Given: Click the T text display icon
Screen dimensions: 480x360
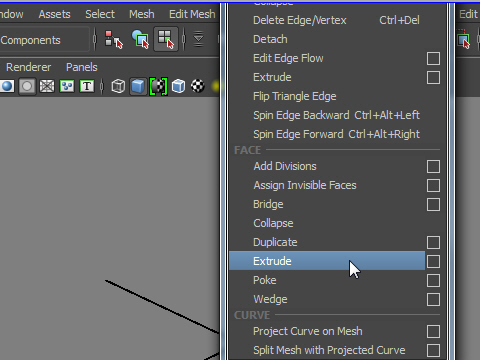Looking at the screenshot, I should click(87, 86).
